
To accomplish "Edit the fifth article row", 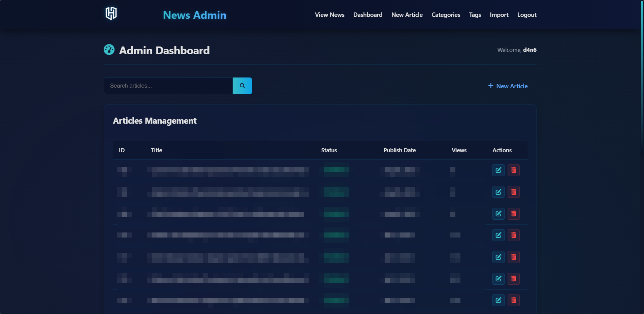I will [498, 257].
